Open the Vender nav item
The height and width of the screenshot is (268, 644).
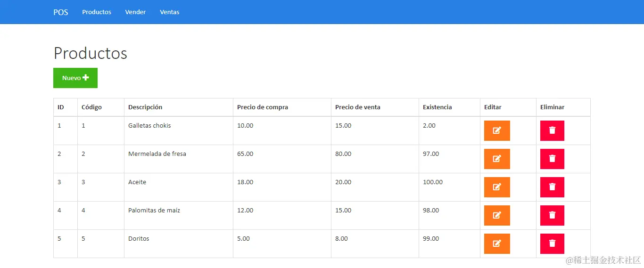[x=135, y=12]
